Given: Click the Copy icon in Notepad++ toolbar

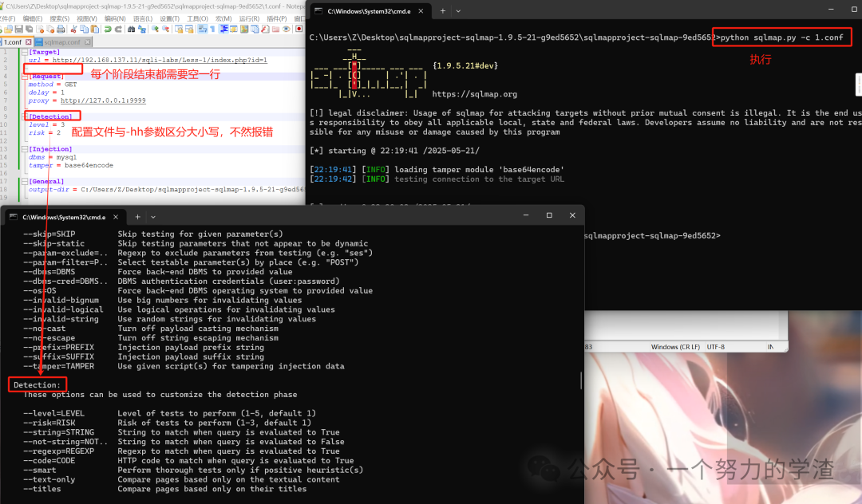Looking at the screenshot, I should [85, 29].
